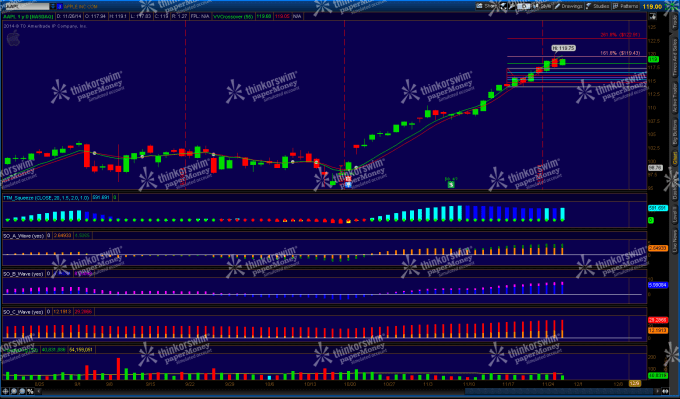Image resolution: width=680 pixels, height=399 pixels.
Task: Click the O: 117.94 open price readout
Action: click(94, 16)
